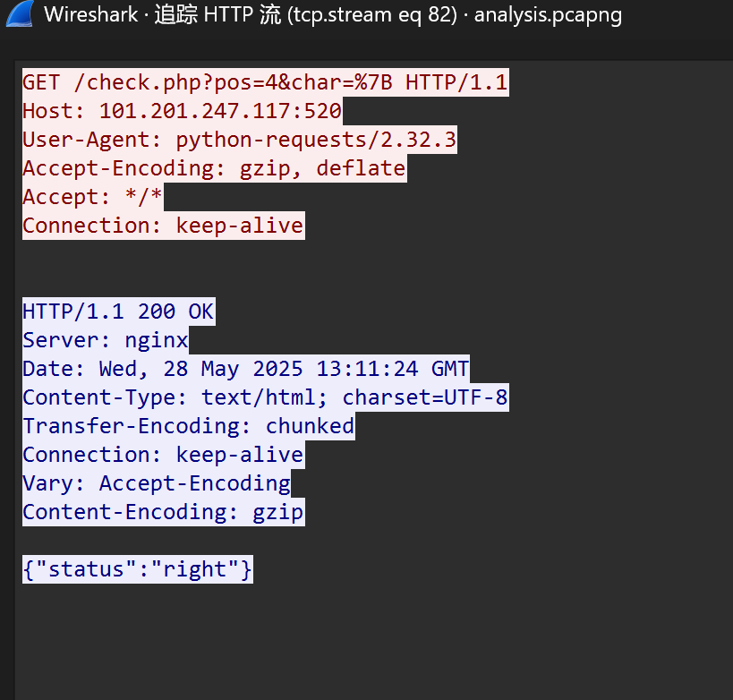This screenshot has width=733, height=700.
Task: Click the GET /check.php request line
Action: (x=265, y=82)
